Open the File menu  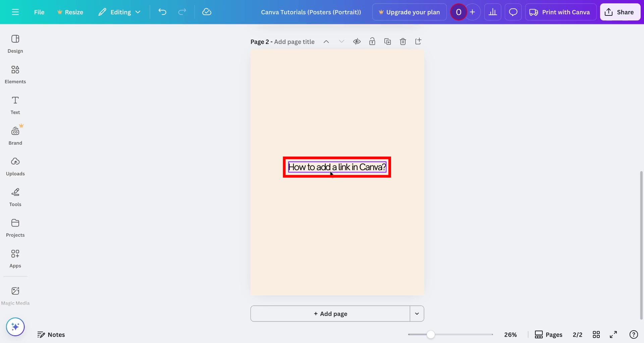tap(39, 12)
